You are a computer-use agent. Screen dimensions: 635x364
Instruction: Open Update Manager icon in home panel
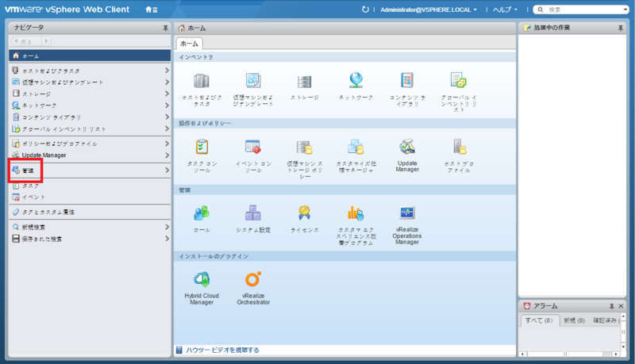coord(407,147)
